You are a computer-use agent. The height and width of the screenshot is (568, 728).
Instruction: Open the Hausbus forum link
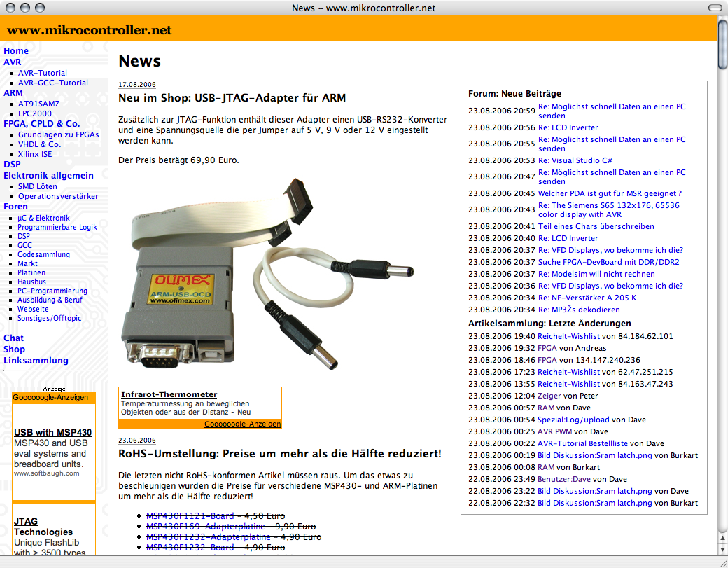(x=31, y=282)
